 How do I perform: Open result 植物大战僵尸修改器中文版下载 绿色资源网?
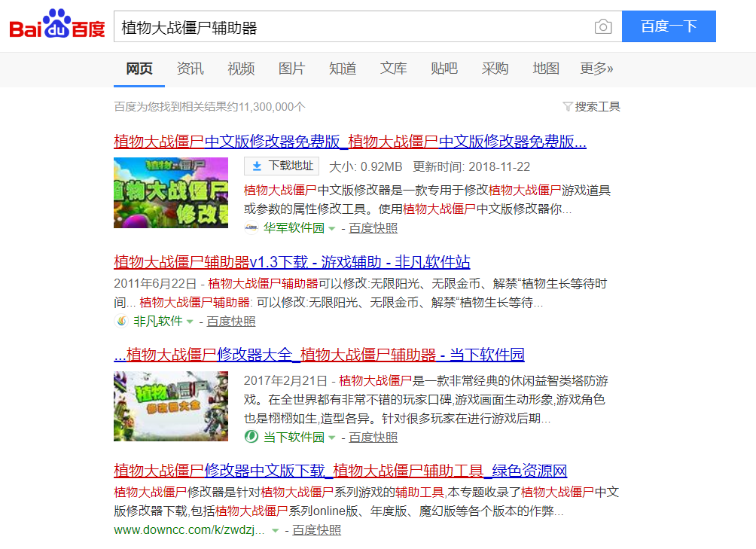pyautogui.click(x=340, y=471)
